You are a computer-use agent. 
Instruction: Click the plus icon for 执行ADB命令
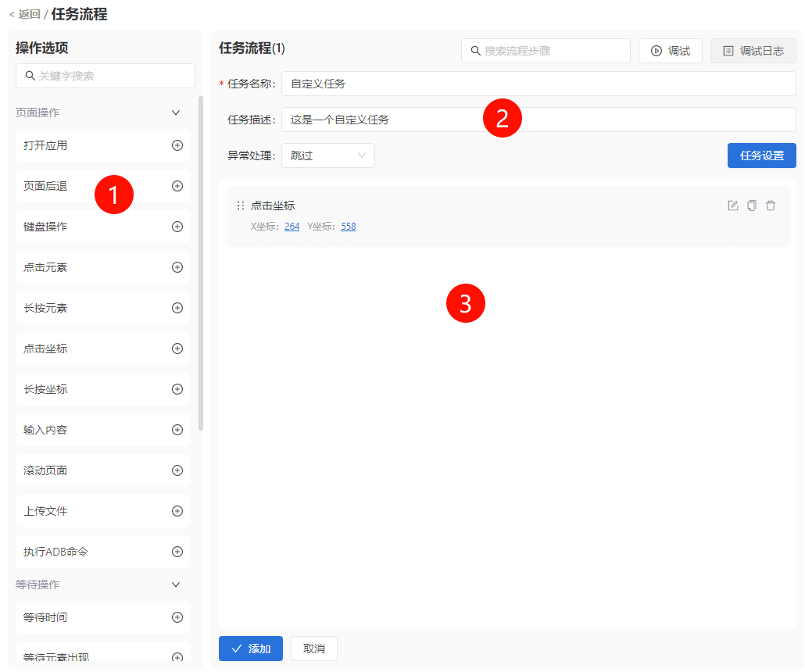pos(177,552)
